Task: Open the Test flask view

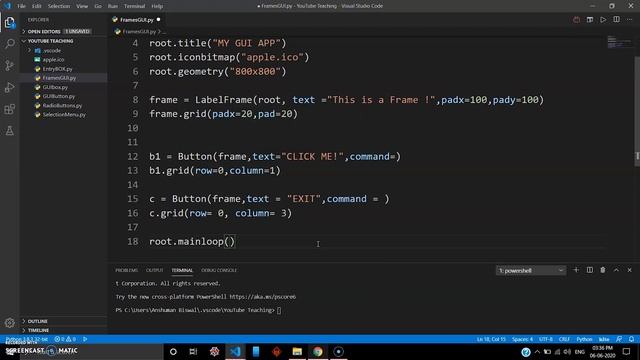Action: point(9,131)
